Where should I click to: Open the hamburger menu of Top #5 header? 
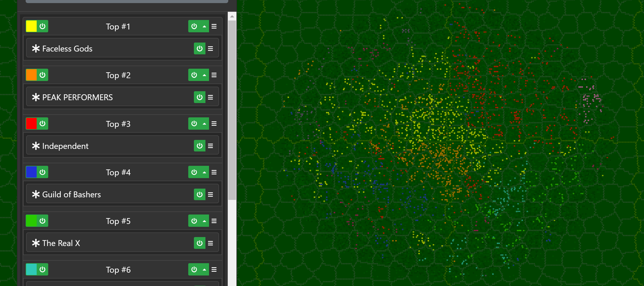pyautogui.click(x=214, y=221)
